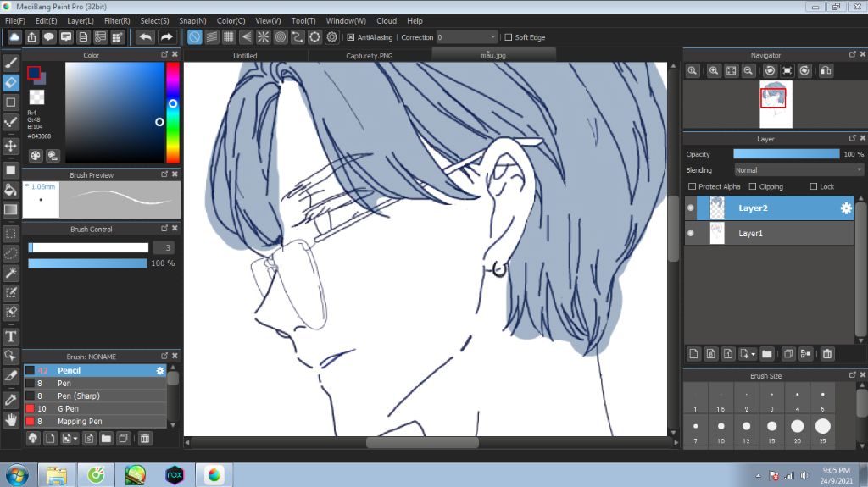The image size is (868, 487).
Task: Click the Undo arrow
Action: (145, 37)
